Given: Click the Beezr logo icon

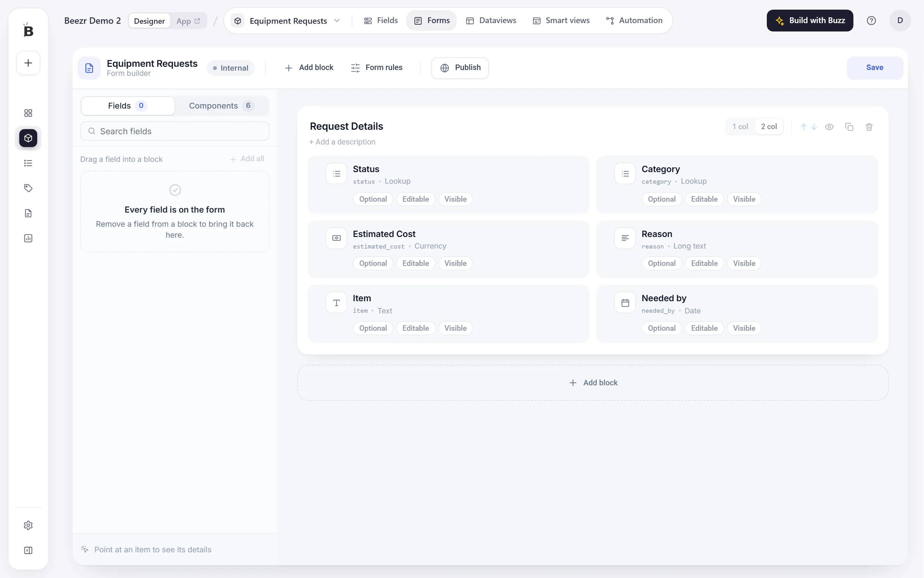Looking at the screenshot, I should (28, 30).
